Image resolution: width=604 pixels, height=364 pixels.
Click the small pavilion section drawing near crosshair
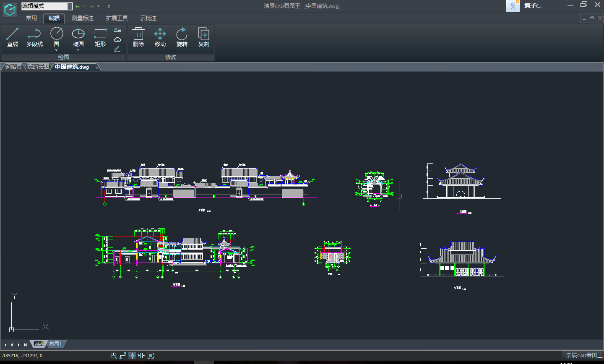click(x=375, y=189)
